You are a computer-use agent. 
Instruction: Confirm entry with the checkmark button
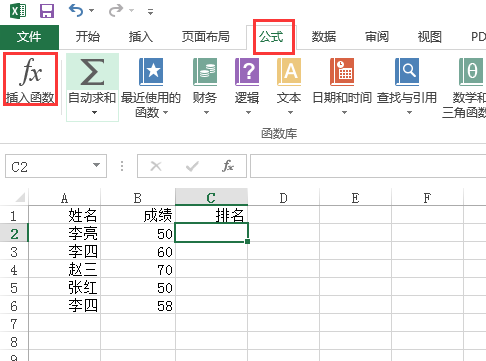click(x=192, y=166)
